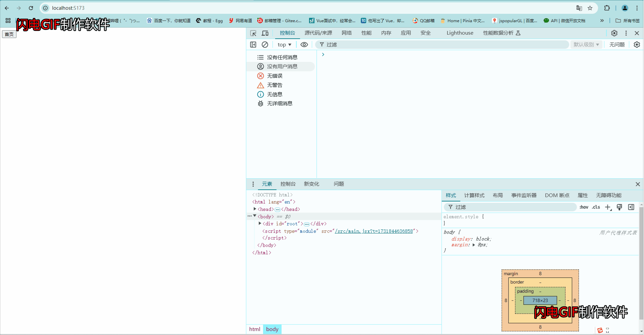
Task: Switch to the 无障碍功能 pane tab
Action: [x=608, y=195]
